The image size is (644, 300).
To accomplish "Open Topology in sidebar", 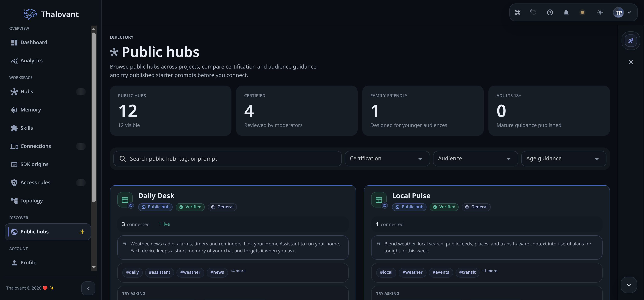I will coord(47,201).
